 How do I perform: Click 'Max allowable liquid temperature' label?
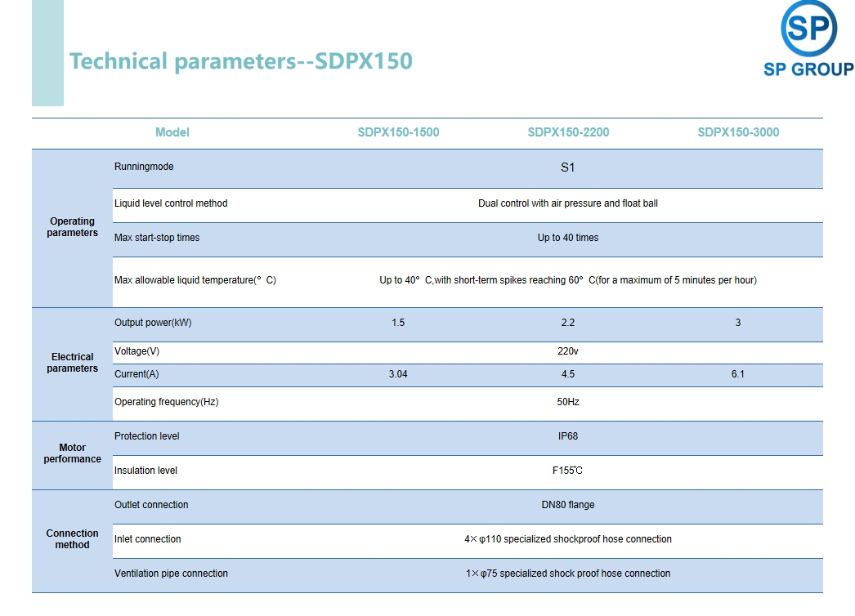pyautogui.click(x=195, y=280)
